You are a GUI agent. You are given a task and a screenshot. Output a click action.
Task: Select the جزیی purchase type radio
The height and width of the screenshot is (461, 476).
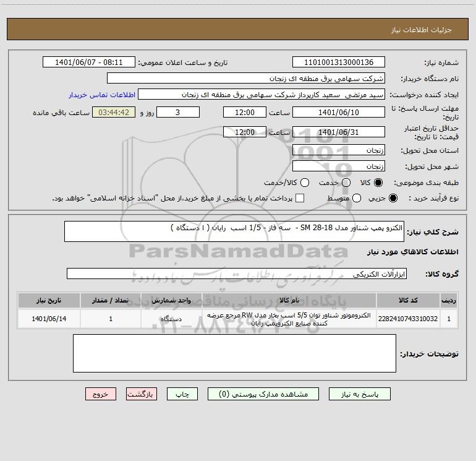pos(393,198)
